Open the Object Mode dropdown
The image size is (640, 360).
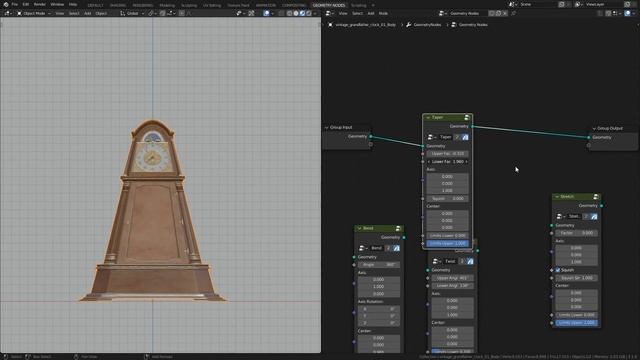pos(34,13)
